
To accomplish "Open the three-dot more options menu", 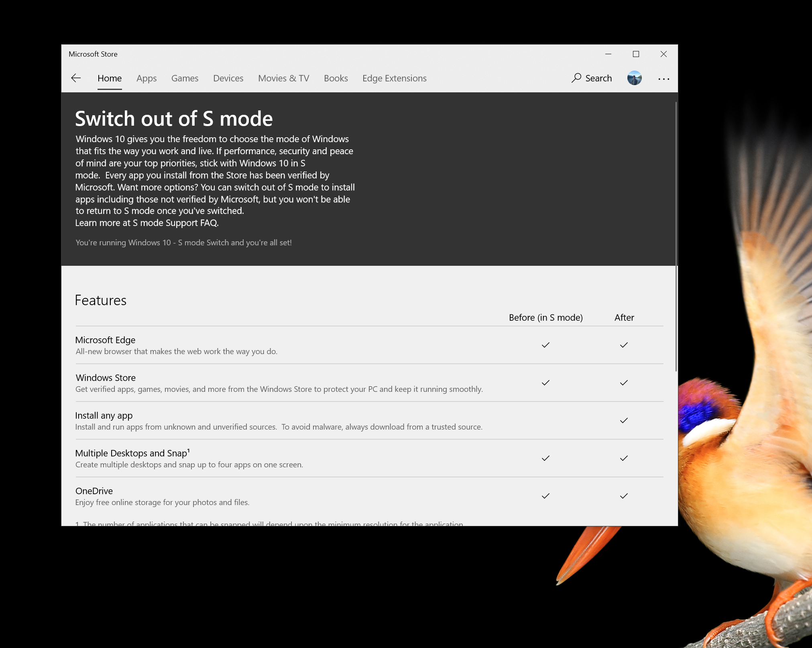I will 663,79.
